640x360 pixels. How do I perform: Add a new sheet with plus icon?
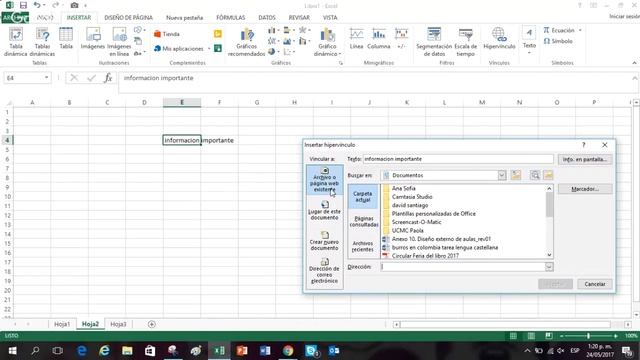coord(151,324)
